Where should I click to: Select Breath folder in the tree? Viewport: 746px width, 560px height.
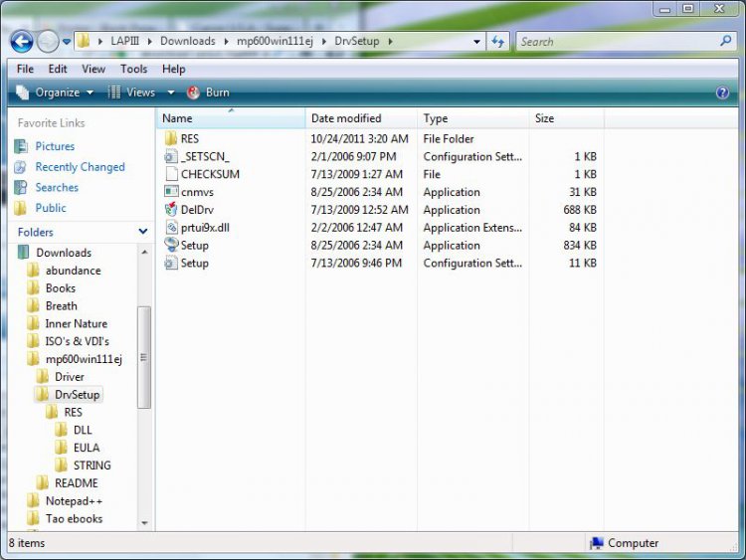(62, 306)
